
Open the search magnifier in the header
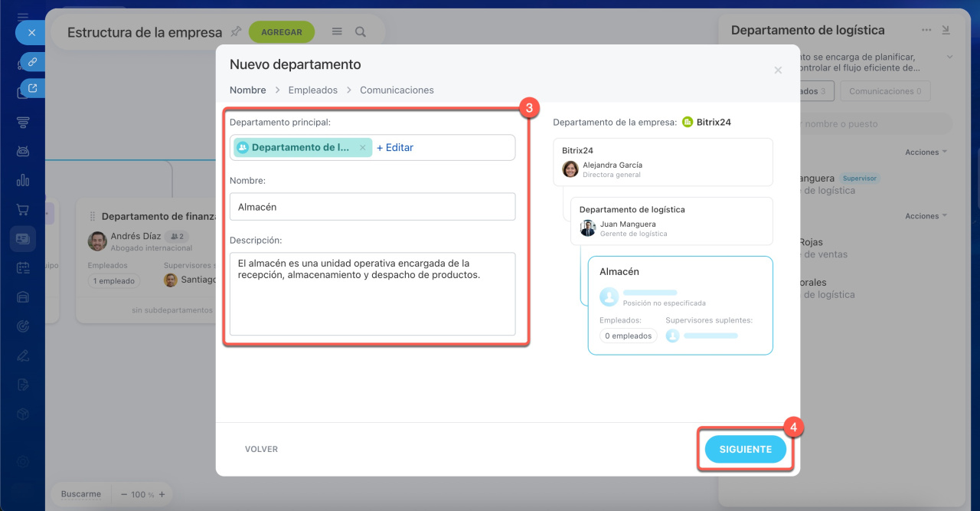coord(361,32)
